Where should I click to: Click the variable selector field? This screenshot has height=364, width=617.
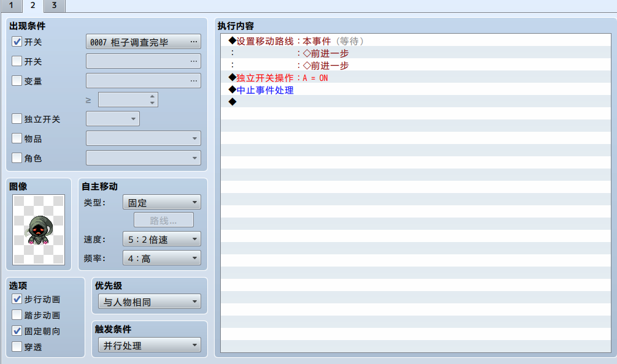[144, 81]
